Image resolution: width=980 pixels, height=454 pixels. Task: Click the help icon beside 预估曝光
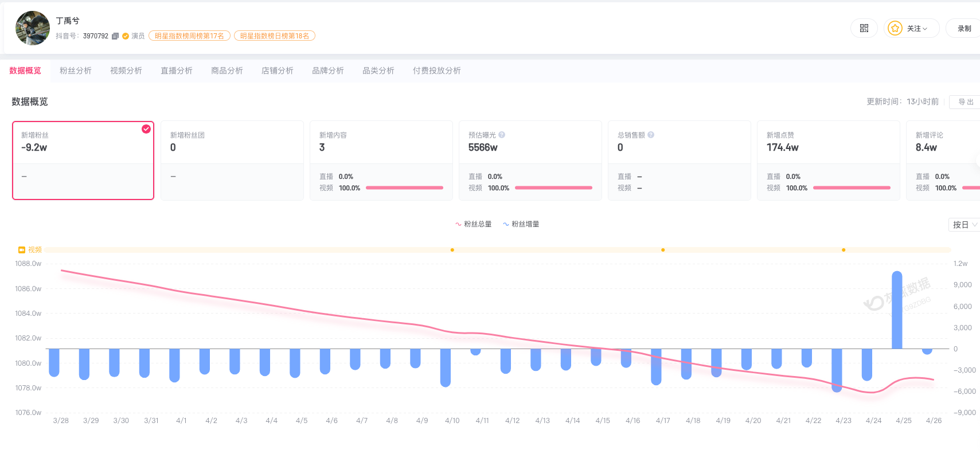click(502, 135)
